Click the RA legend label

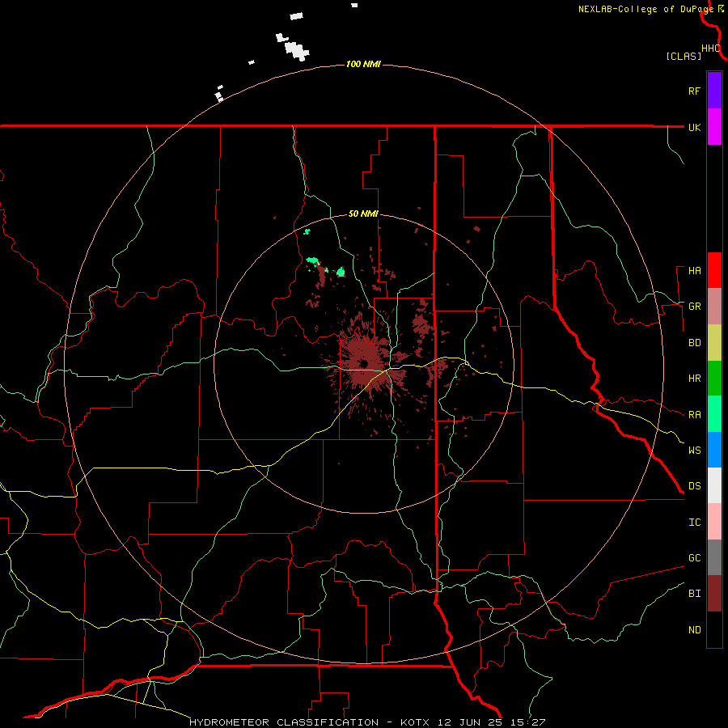(x=694, y=414)
